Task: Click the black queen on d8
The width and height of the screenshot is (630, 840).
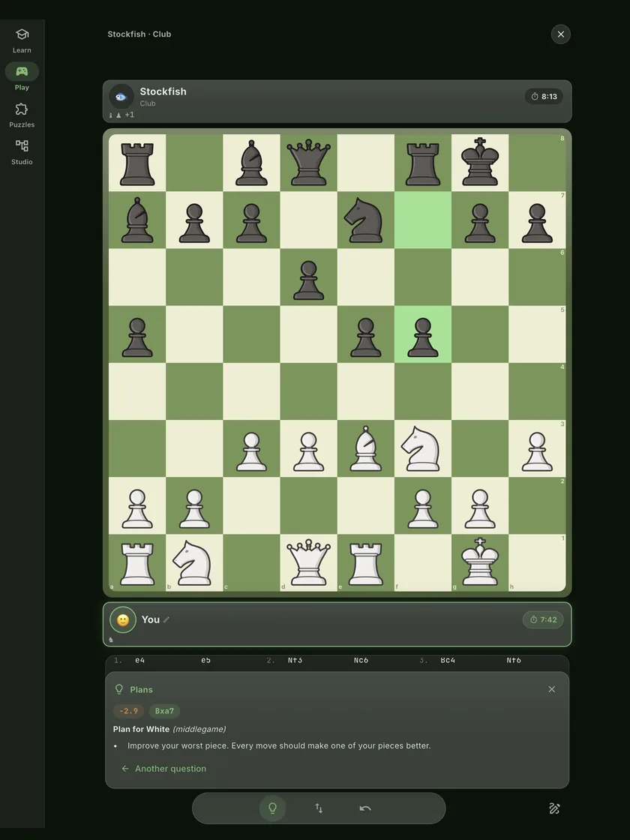Action: [x=308, y=162]
